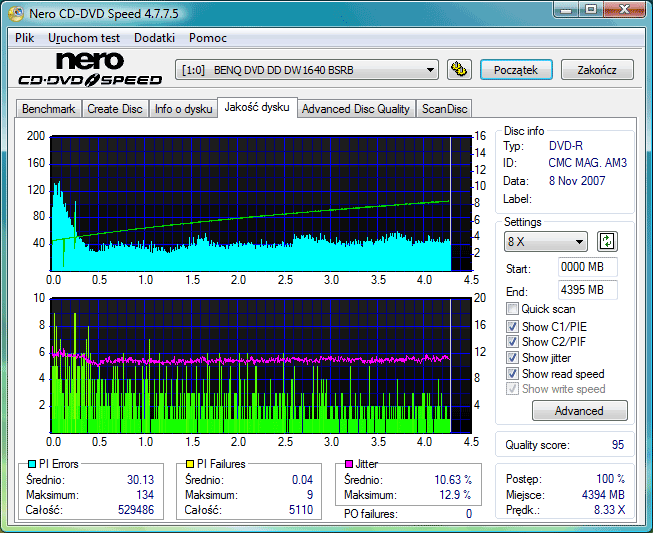
Task: Open the Uruchom test menu
Action: pyautogui.click(x=84, y=38)
